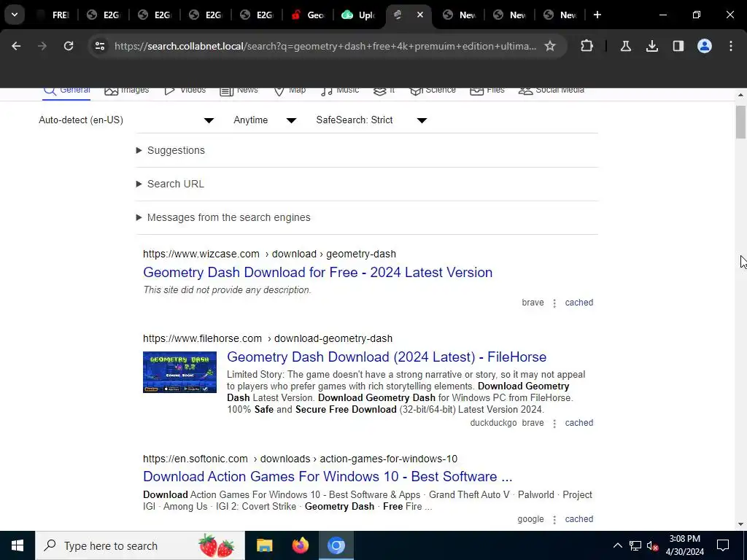
Task: Reload the current search page
Action: [x=69, y=46]
